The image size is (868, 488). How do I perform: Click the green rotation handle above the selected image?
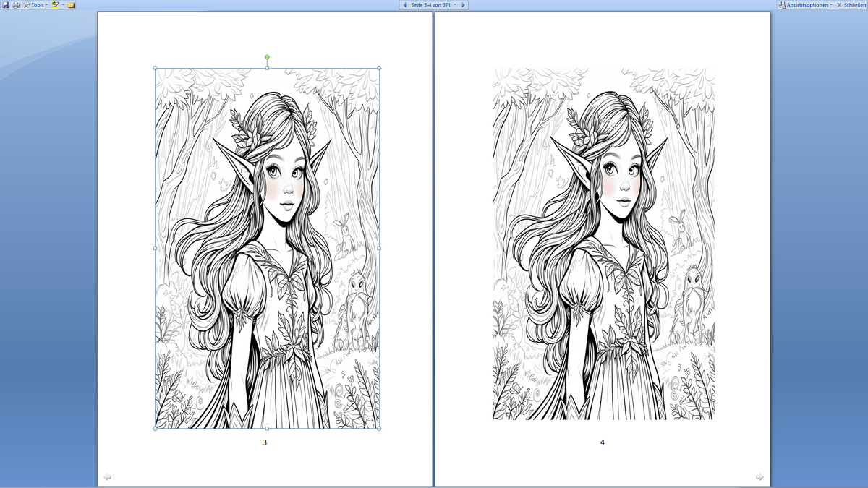tap(267, 56)
